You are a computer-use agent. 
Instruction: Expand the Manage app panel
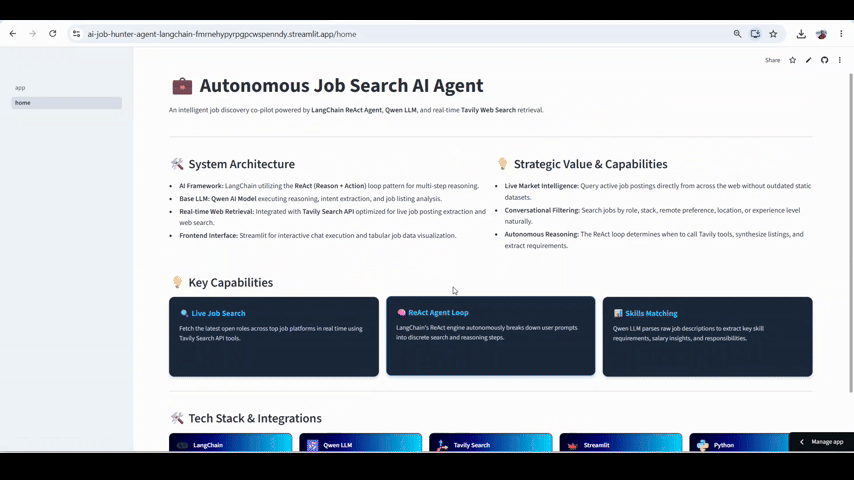(x=821, y=442)
